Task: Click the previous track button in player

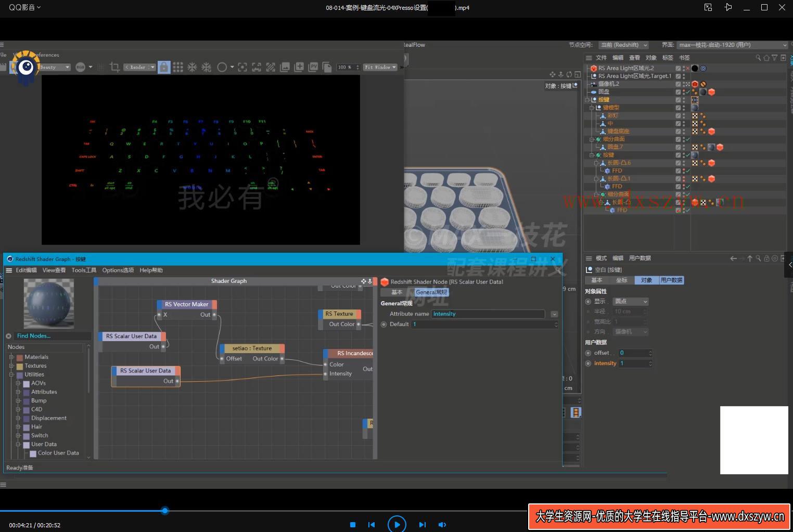Action: (372, 525)
